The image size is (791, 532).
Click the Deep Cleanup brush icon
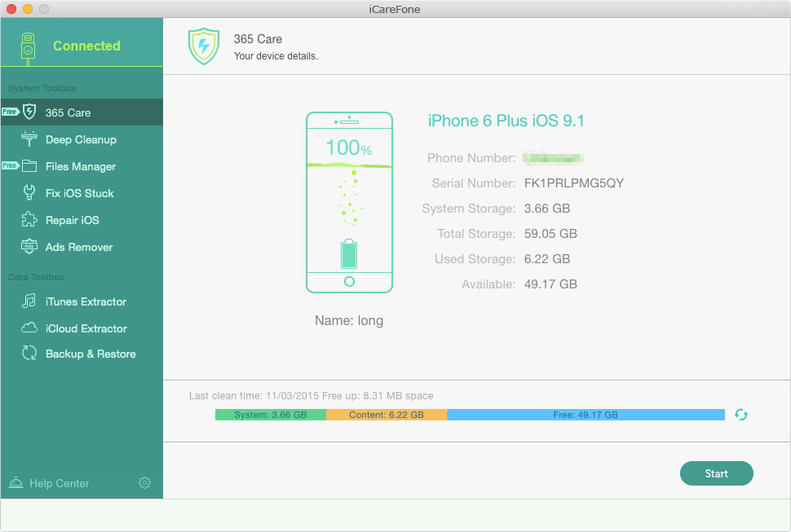coord(29,139)
